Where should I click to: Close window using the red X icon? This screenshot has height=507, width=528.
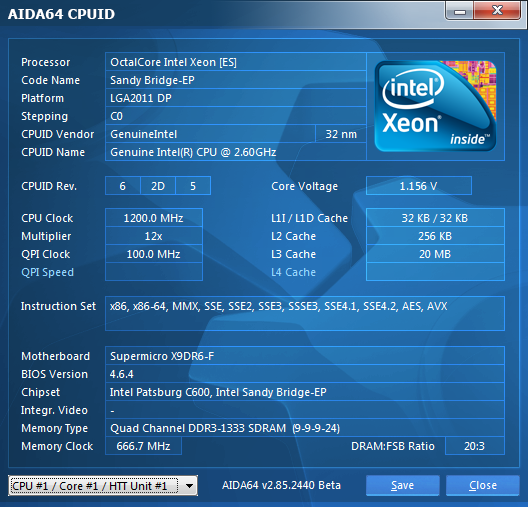497,11
